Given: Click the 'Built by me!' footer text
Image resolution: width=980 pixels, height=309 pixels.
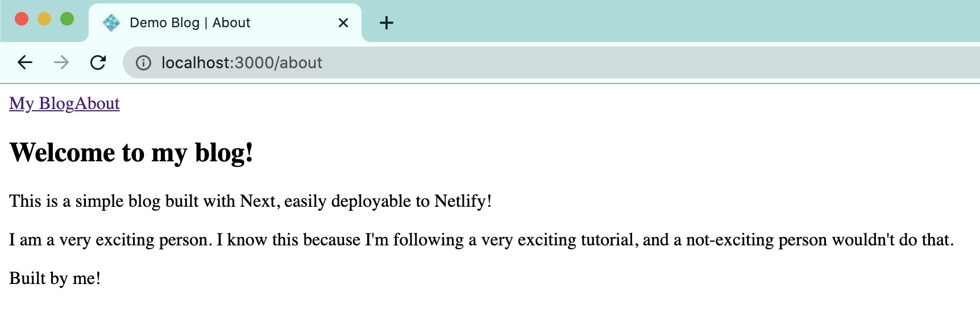Looking at the screenshot, I should coord(55,278).
